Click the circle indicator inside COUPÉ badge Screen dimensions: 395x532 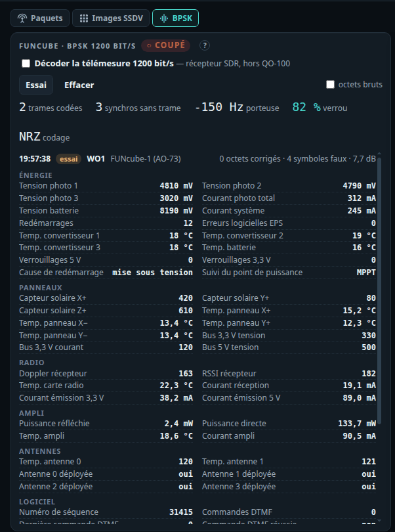click(x=149, y=46)
